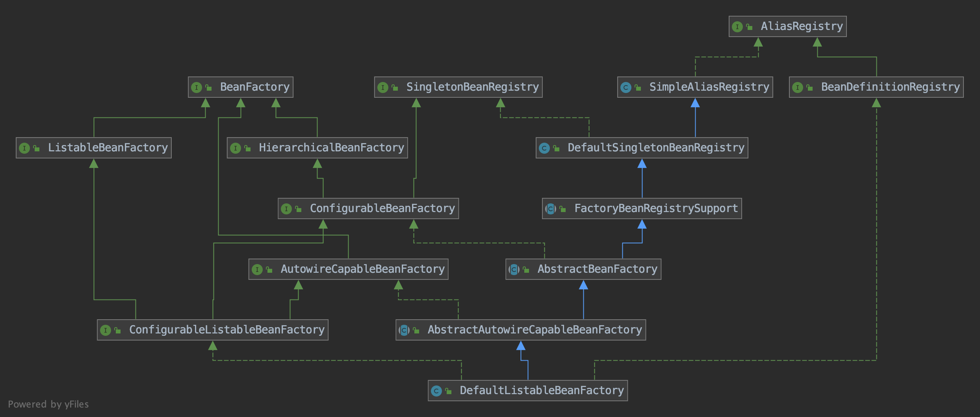Image resolution: width=980 pixels, height=417 pixels.
Task: Click the class icon beside SimpleAliasRegistry
Action: (x=625, y=87)
